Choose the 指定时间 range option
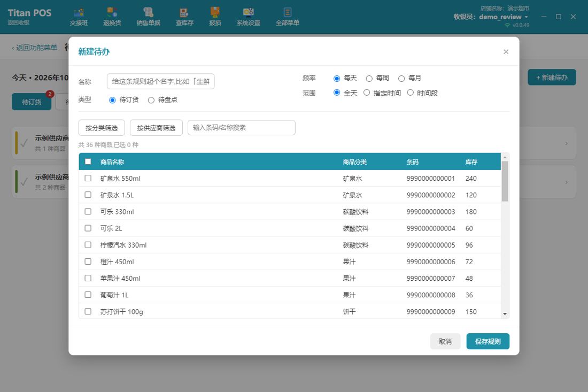 [367, 93]
